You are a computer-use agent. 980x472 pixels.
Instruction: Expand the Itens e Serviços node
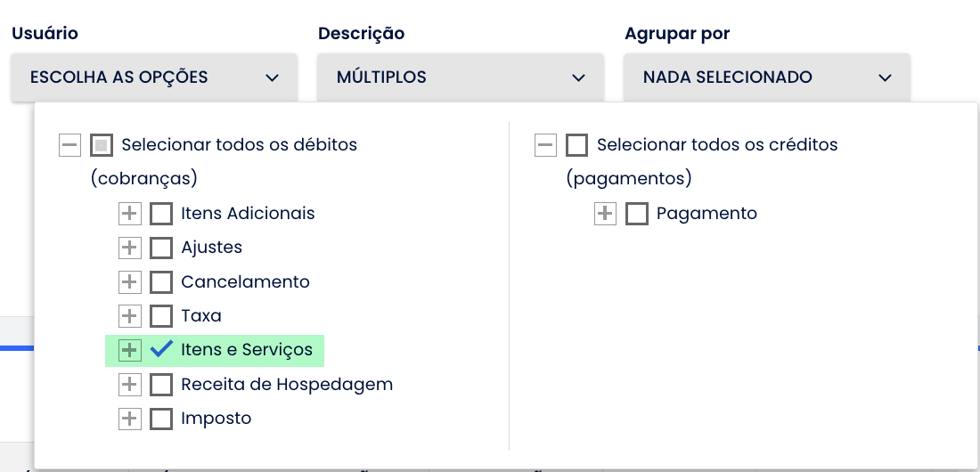[130, 350]
